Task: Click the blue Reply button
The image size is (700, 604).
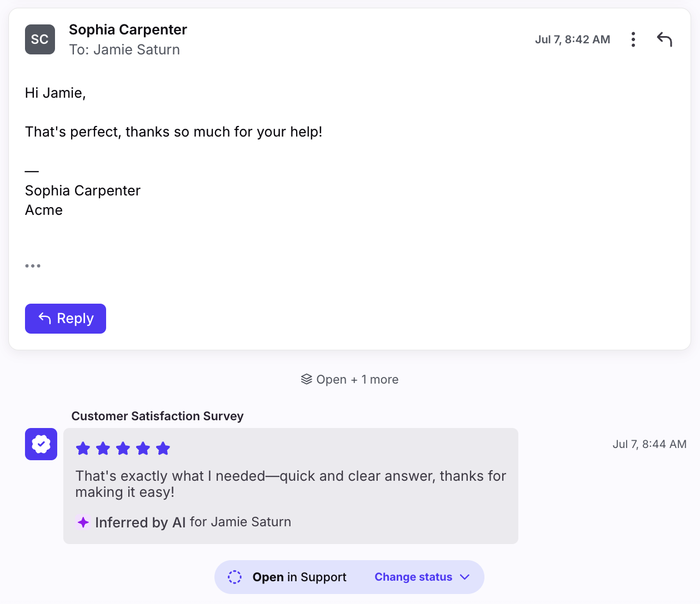Action: [x=66, y=319]
